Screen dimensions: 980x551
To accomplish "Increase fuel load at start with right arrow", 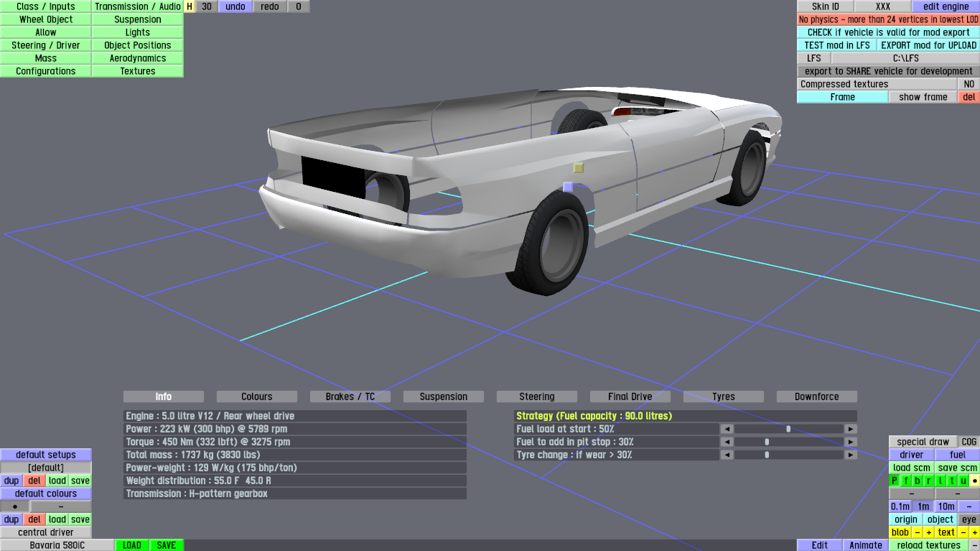I will [x=851, y=429].
